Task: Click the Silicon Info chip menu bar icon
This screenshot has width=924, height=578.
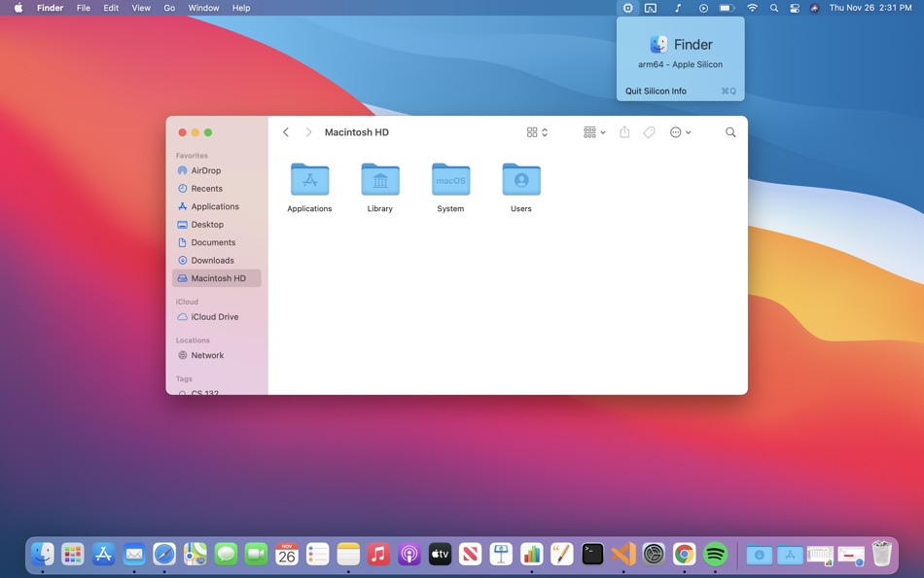Action: 628,8
